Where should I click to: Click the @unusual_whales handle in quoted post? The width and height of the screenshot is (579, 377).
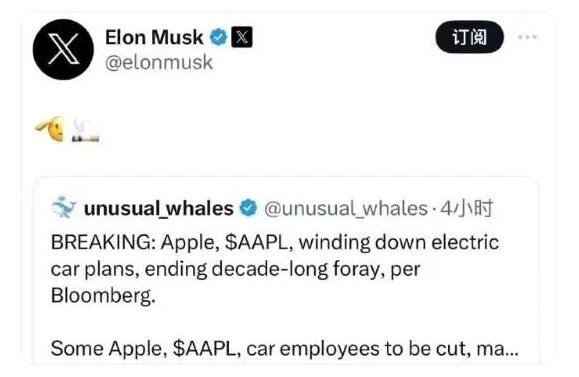[346, 209]
